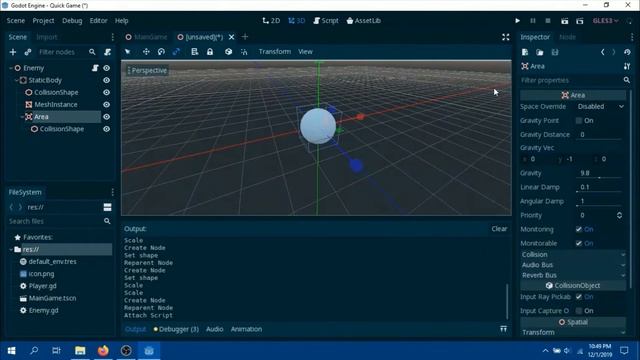Lock the selected object

point(210,52)
